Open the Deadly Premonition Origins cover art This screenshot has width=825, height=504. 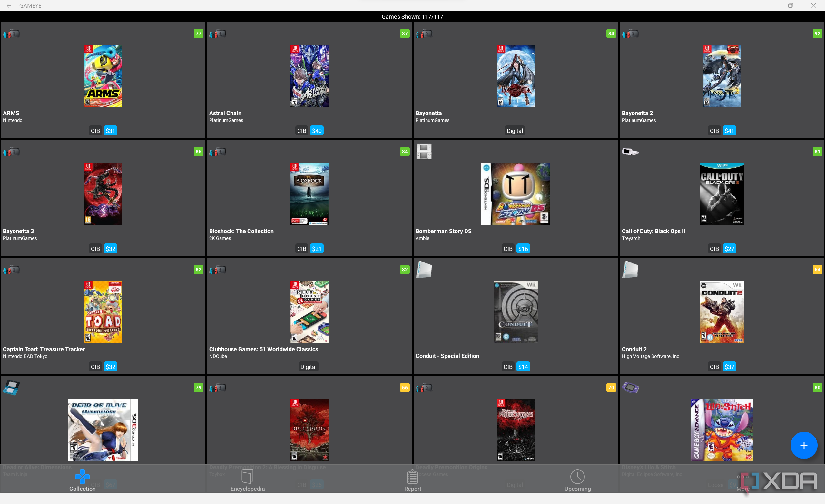click(x=516, y=430)
